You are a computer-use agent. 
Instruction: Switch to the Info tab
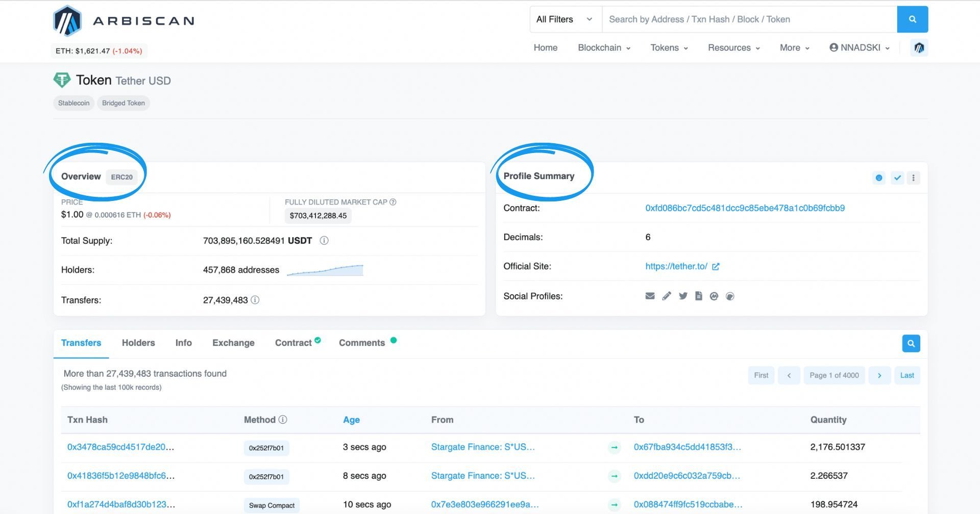(x=184, y=343)
